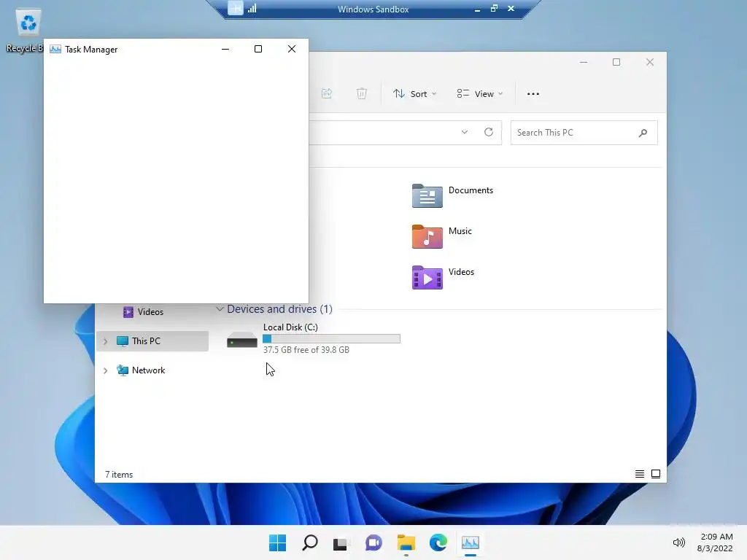Open the Sort menu in File Explorer
This screenshot has width=747, height=560.
click(x=414, y=94)
